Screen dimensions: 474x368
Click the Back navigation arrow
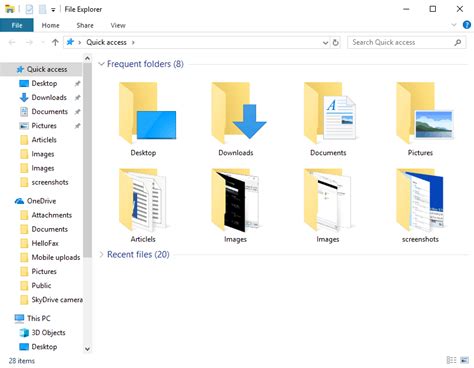12,42
